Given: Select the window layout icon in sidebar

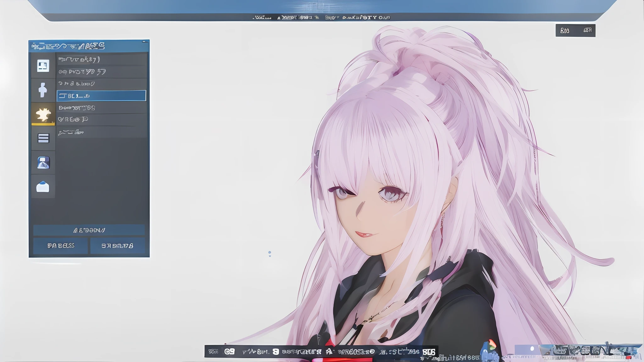Looking at the screenshot, I should tap(43, 66).
